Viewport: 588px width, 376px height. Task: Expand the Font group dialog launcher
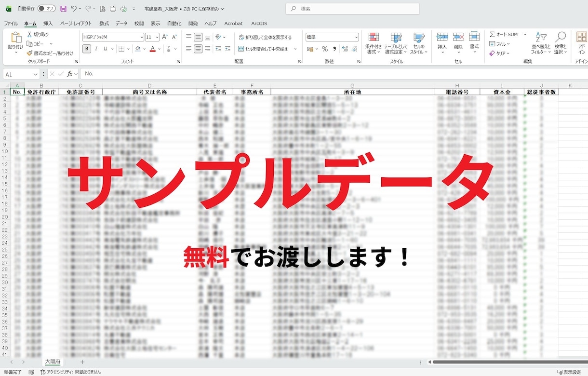point(179,62)
